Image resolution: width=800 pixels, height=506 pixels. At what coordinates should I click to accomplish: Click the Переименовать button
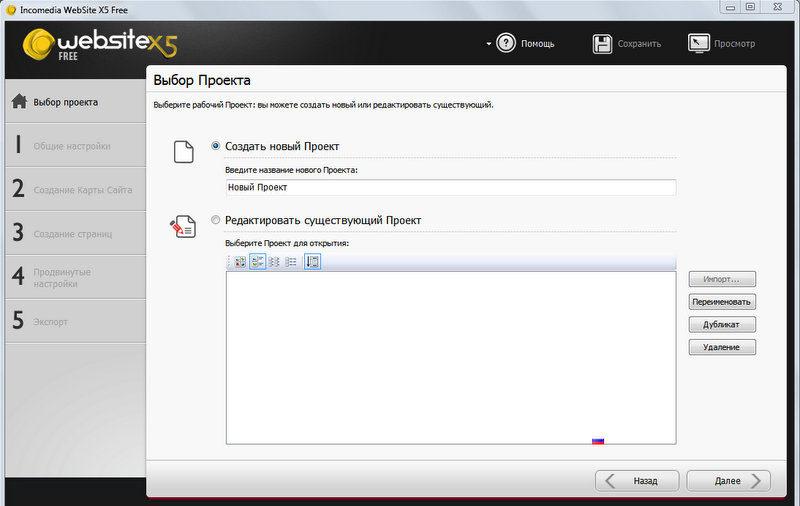click(x=721, y=301)
